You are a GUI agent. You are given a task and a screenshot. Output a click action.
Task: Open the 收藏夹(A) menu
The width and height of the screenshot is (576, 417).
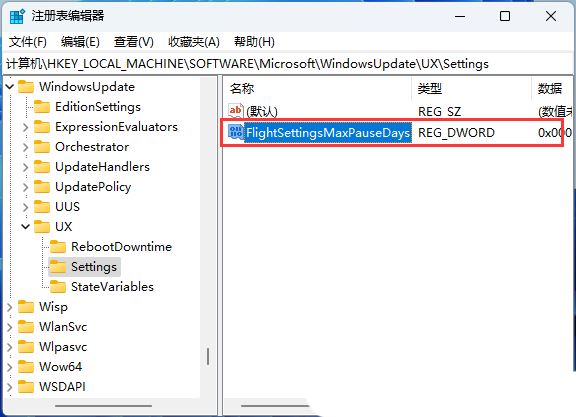pyautogui.click(x=194, y=42)
